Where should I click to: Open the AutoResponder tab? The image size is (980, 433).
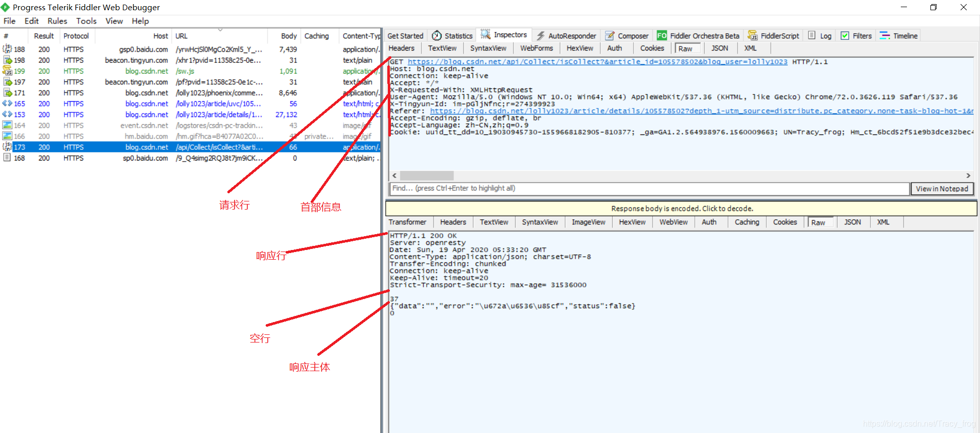tap(566, 36)
